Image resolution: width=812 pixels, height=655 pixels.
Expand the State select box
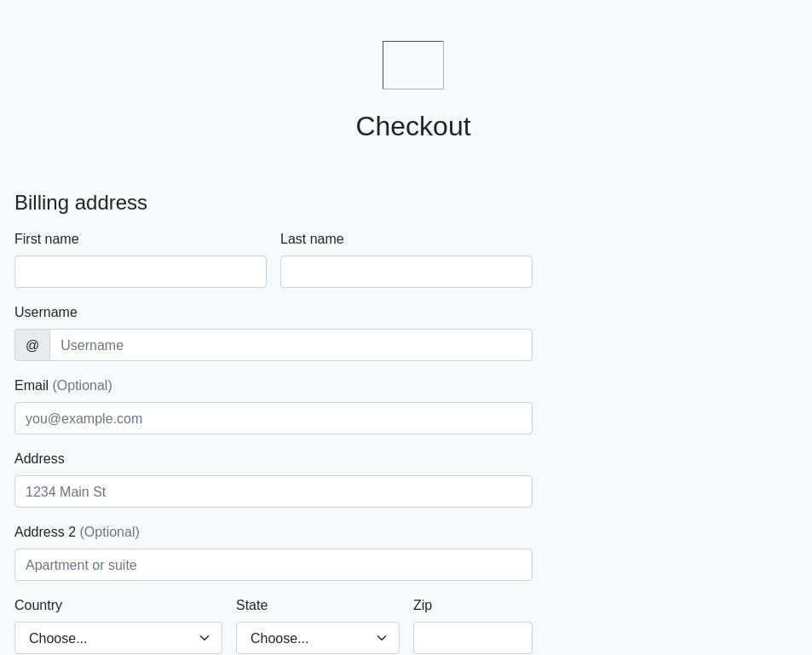[307, 638]
